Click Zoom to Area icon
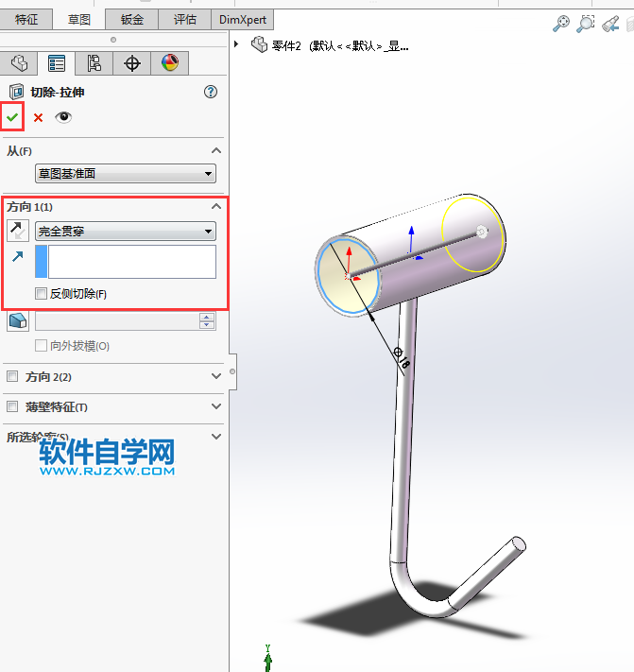The width and height of the screenshot is (634, 672). click(x=586, y=24)
